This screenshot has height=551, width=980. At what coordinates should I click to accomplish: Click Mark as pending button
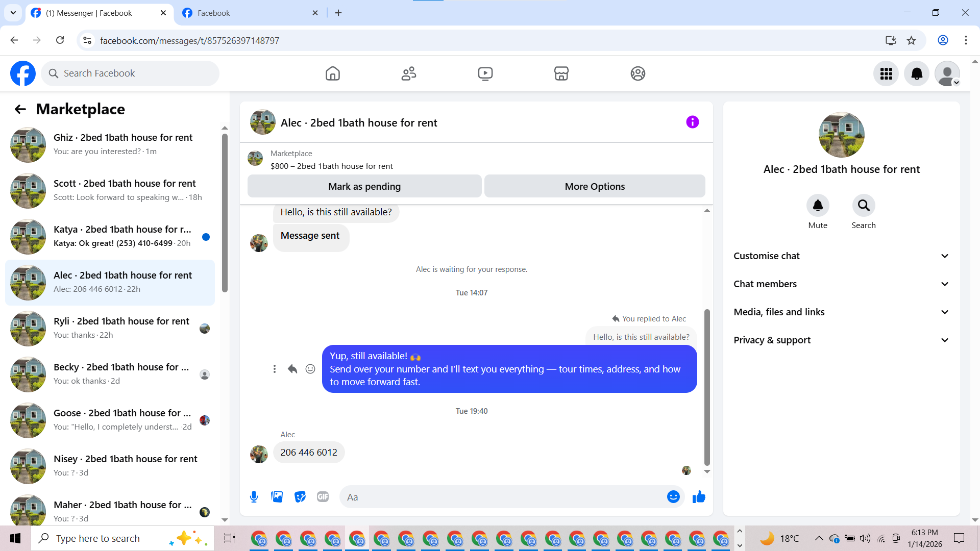(364, 187)
